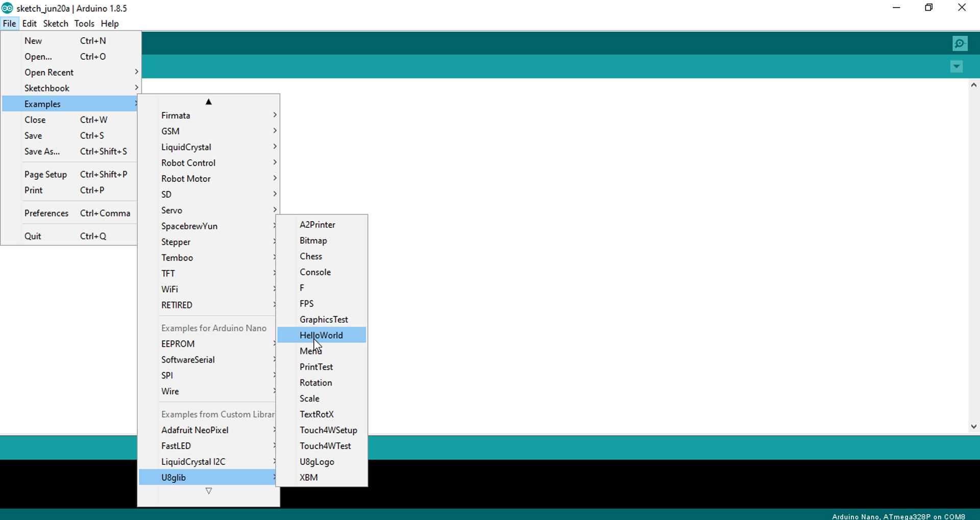Open the Scale example

[x=322, y=399]
